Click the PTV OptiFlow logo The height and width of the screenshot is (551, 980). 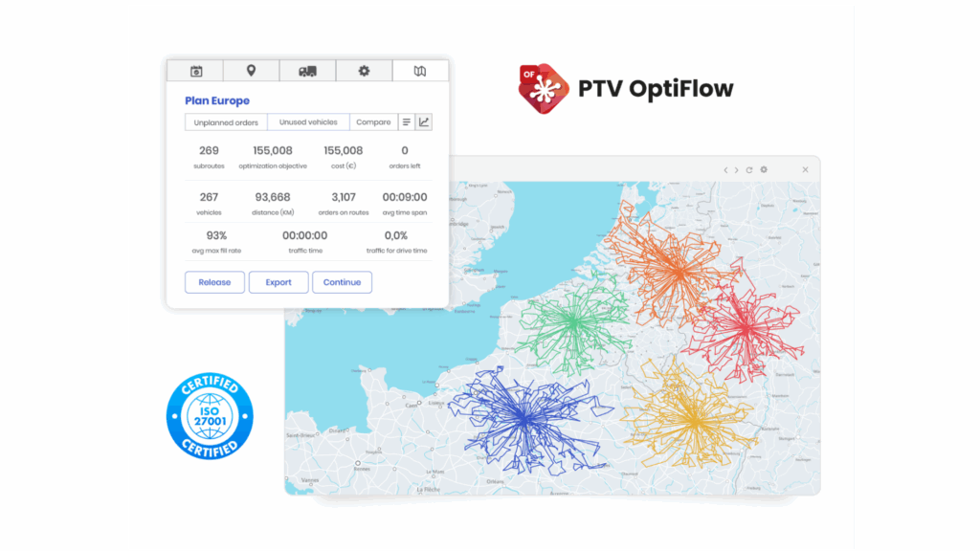point(622,89)
